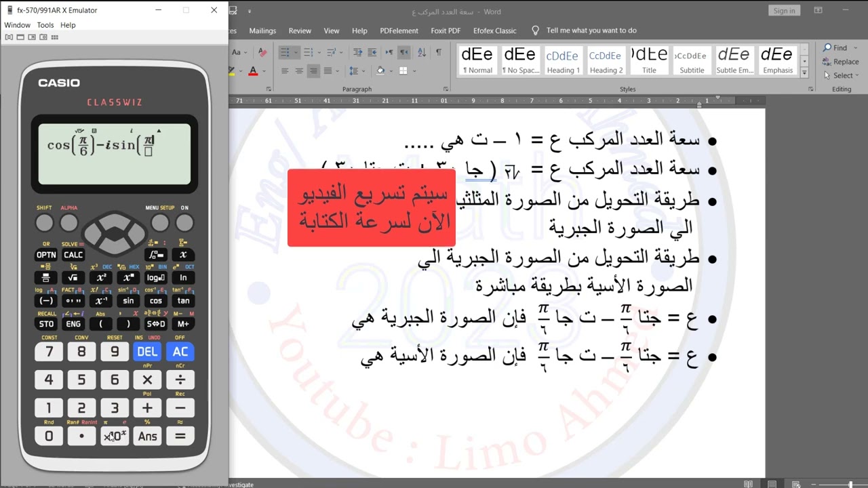The height and width of the screenshot is (488, 868).
Task: Click the lightbulb Tell me icon
Action: (536, 30)
